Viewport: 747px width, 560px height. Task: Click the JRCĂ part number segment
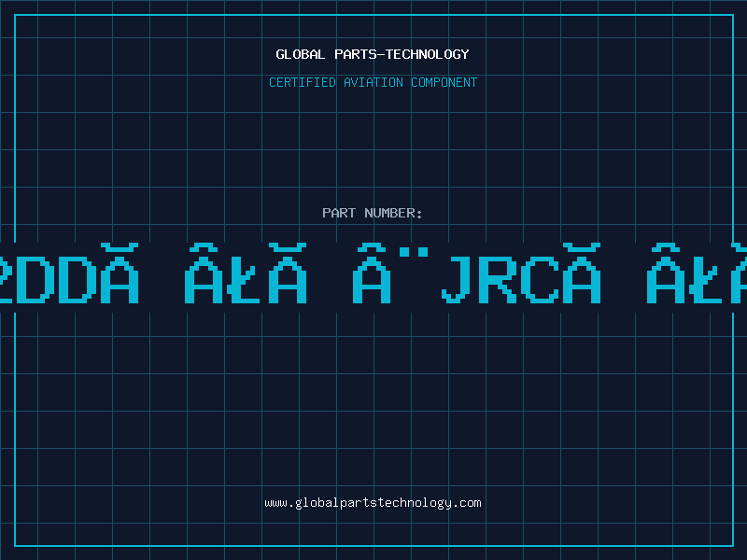coord(521,273)
